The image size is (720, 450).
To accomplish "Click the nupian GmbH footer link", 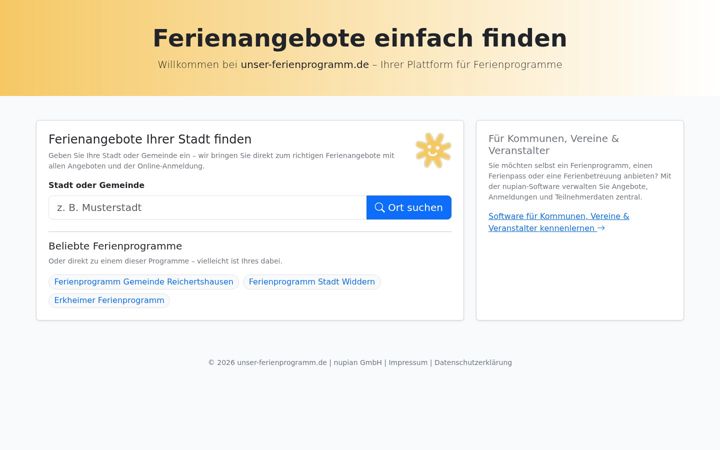I will pyautogui.click(x=358, y=362).
